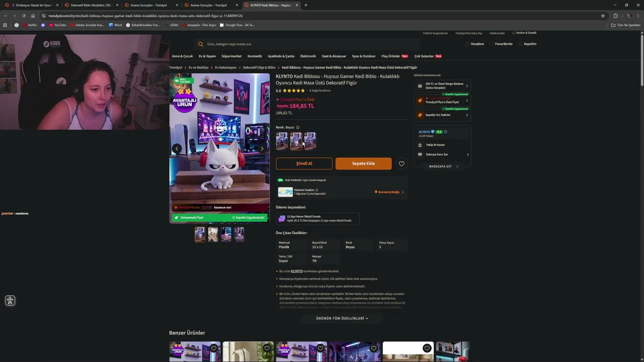
Task: Open Yardım & Destek link
Action: tap(524, 33)
